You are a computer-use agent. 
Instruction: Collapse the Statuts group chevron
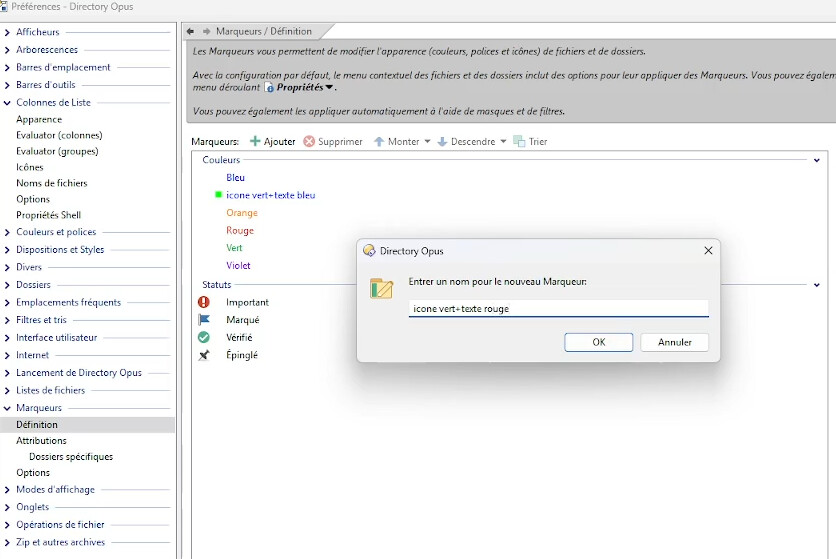[816, 285]
